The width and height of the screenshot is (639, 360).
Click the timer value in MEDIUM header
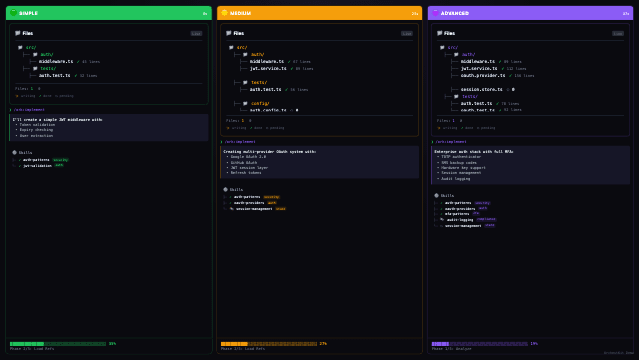pyautogui.click(x=415, y=13)
